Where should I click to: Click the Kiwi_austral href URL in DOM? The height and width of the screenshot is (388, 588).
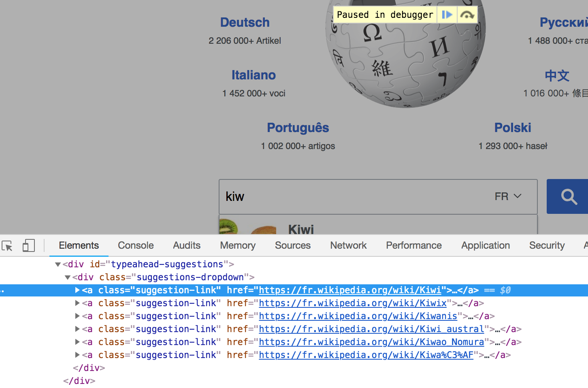coord(371,329)
